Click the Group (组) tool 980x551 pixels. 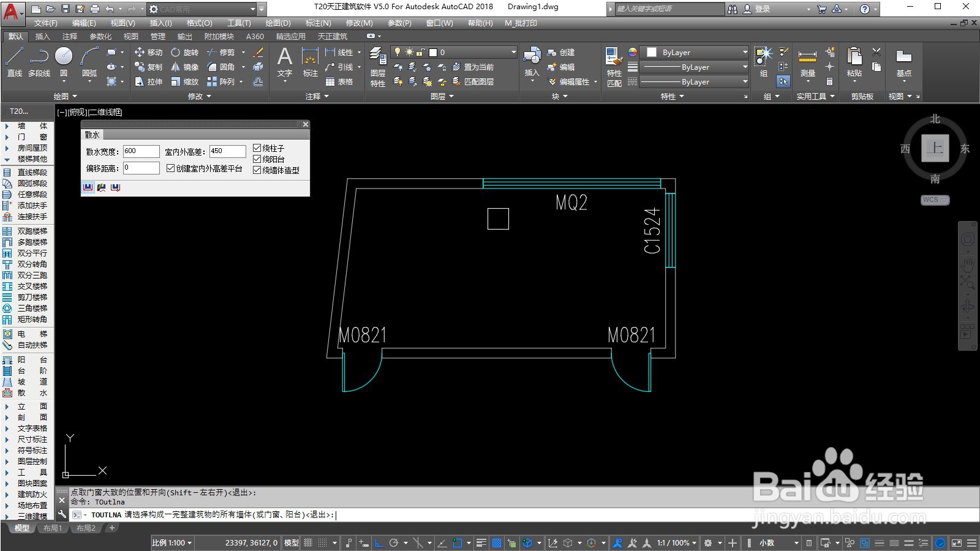tap(764, 62)
